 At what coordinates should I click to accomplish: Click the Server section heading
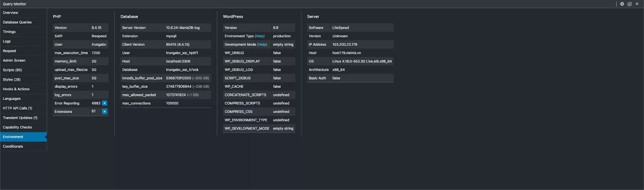click(x=313, y=16)
